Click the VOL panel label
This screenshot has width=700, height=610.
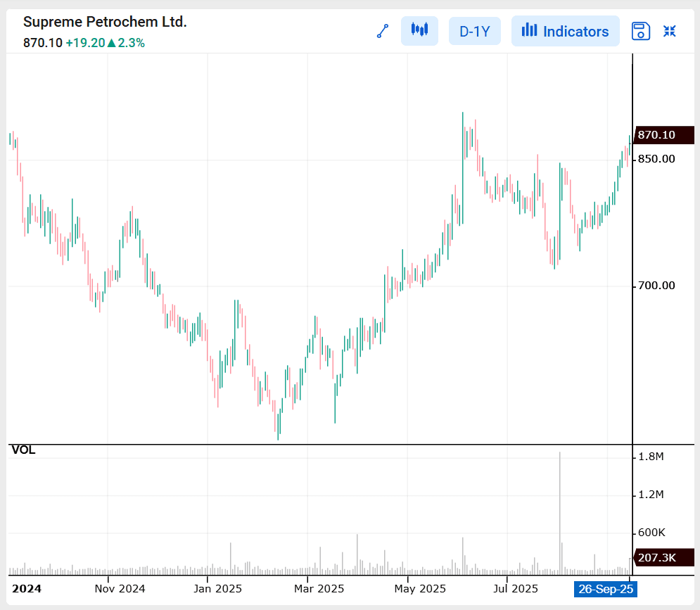pos(23,450)
